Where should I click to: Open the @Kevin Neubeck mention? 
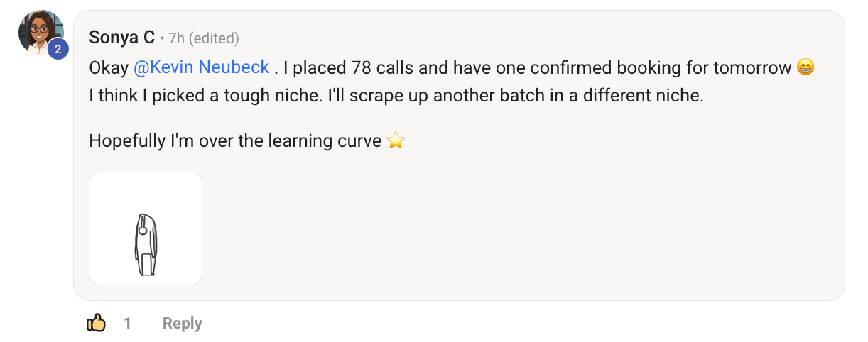pyautogui.click(x=202, y=67)
